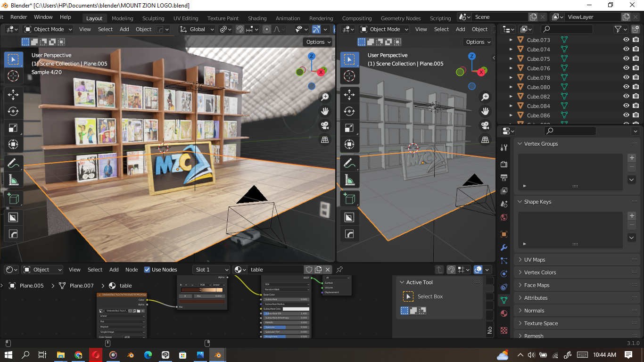The image size is (644, 362).
Task: Open Modifier Properties via the wrench icon
Action: [504, 247]
